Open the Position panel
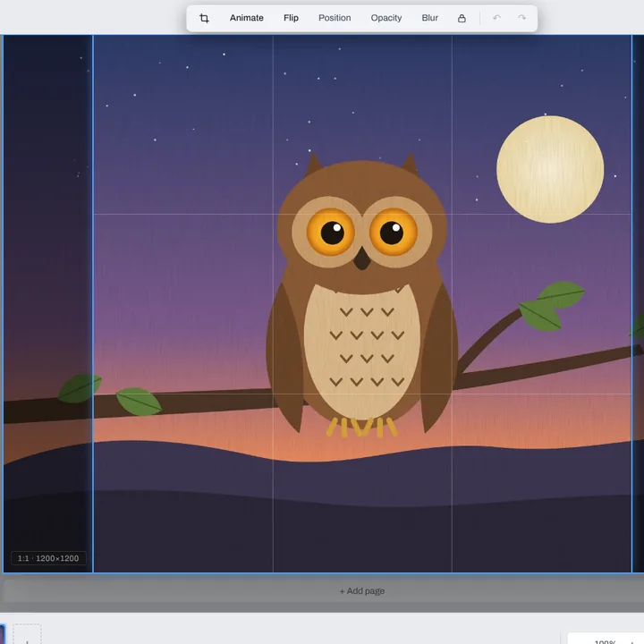The image size is (644, 644). (335, 18)
